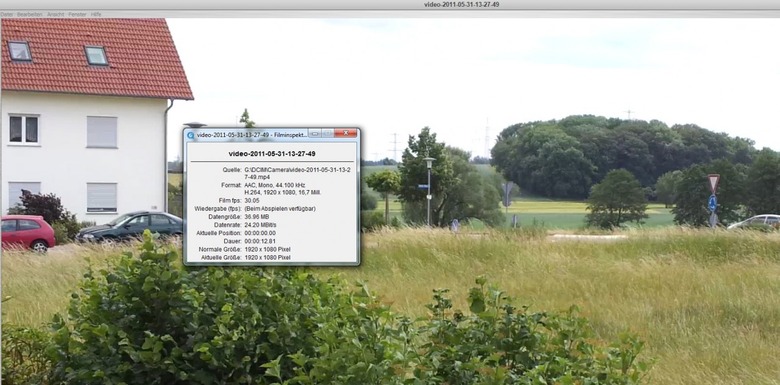Open the Ansicht menu
This screenshot has width=780, height=385.
pos(56,14)
